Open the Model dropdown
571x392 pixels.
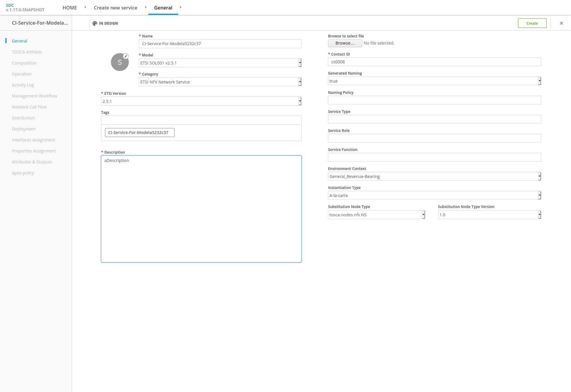coord(220,63)
